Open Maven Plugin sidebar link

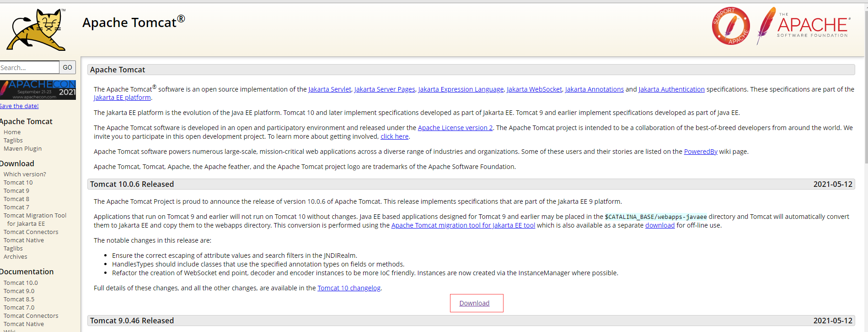click(23, 148)
